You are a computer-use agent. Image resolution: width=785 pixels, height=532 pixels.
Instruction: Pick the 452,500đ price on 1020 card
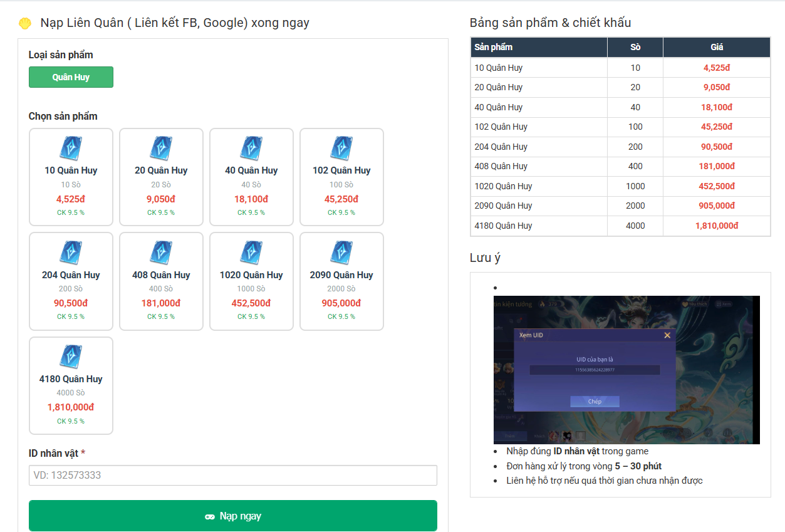[x=251, y=303]
